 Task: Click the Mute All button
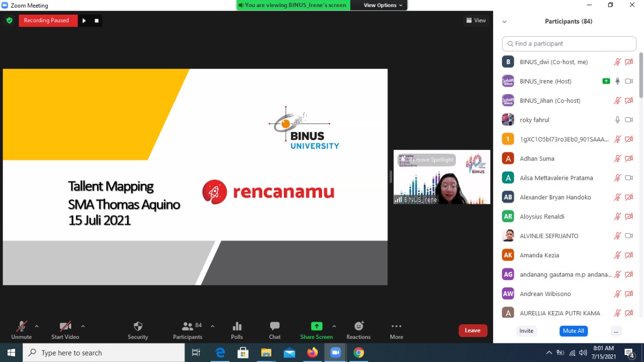click(x=574, y=331)
